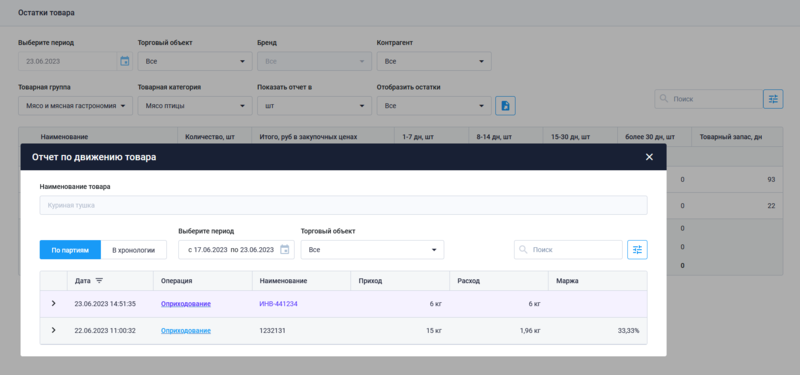Open the Товарная категория dropdown
The width and height of the screenshot is (800, 375).
click(x=195, y=106)
